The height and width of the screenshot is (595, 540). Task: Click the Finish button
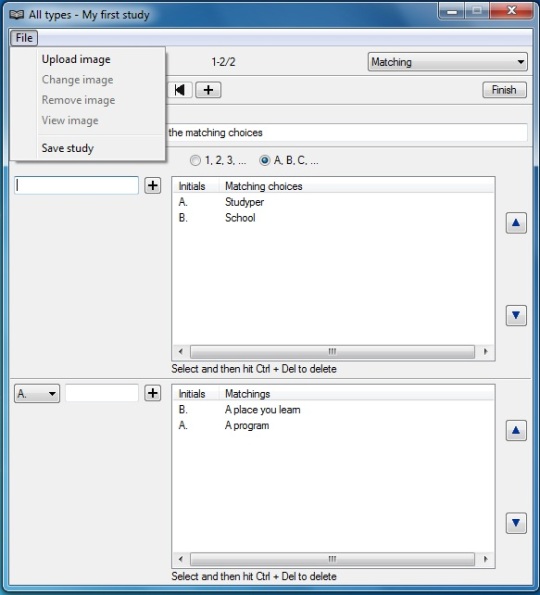pos(504,90)
